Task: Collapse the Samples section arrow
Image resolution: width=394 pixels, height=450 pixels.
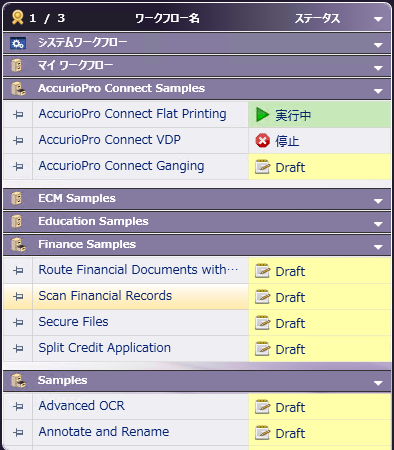Action: click(x=378, y=383)
